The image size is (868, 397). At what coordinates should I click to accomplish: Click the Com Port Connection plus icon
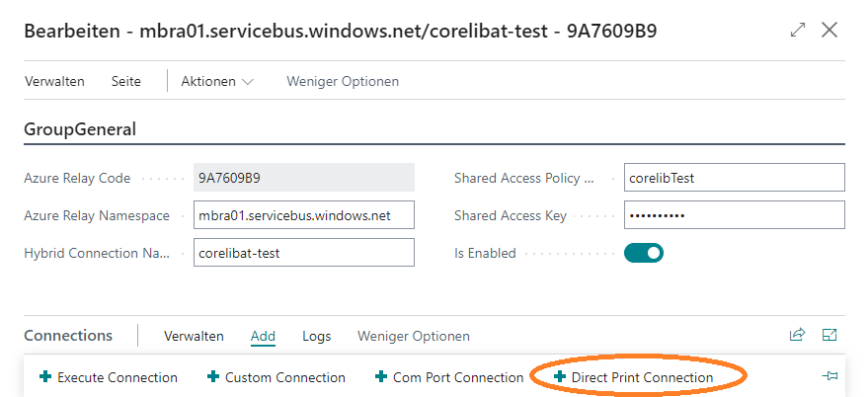(381, 377)
